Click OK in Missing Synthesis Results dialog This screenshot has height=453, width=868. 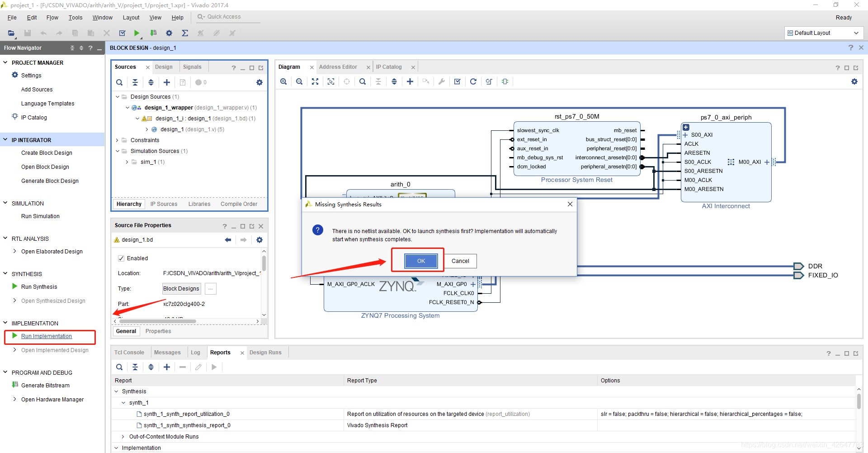[x=421, y=261]
